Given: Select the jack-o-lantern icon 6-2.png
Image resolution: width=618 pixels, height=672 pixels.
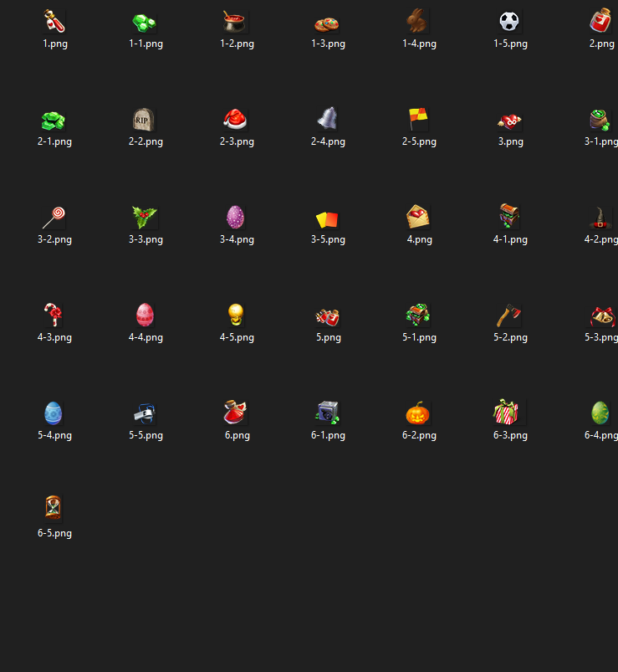Looking at the screenshot, I should pos(417,413).
